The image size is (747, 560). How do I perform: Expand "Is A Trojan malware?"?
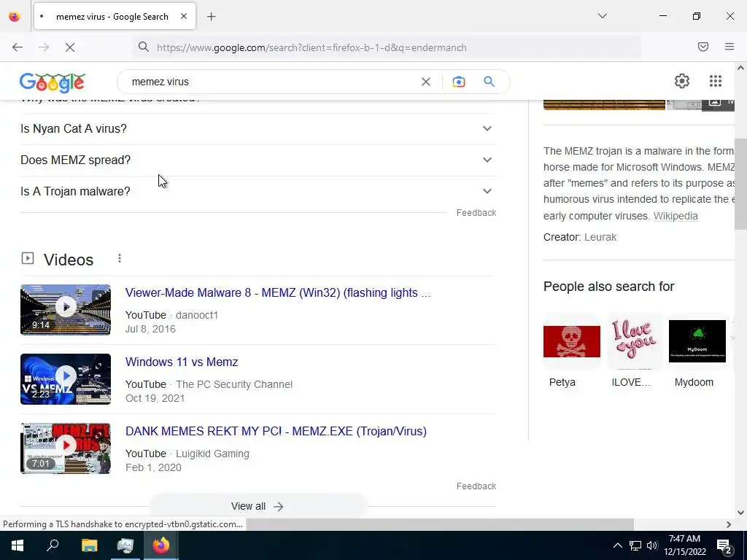[x=258, y=191]
